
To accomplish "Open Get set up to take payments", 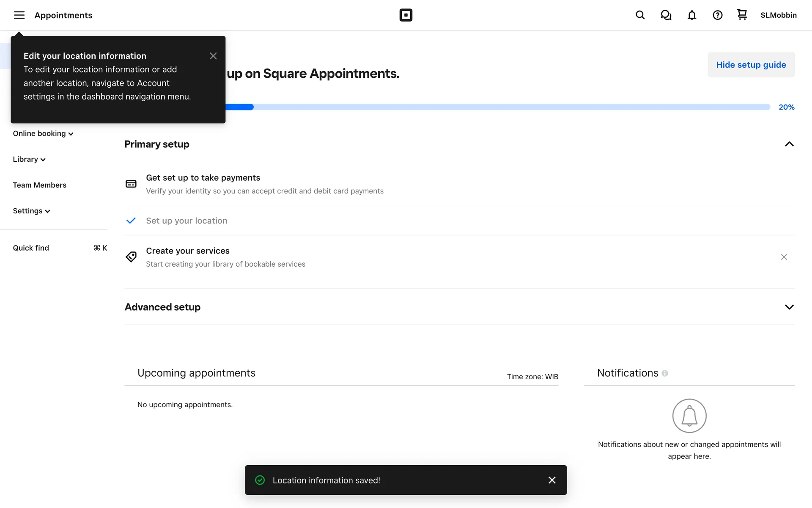I will click(x=203, y=178).
